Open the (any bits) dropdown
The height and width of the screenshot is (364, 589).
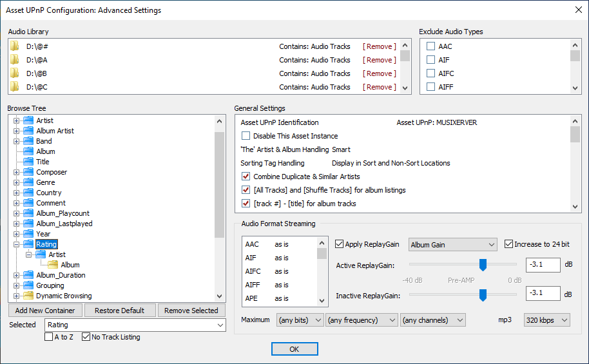tap(300, 320)
